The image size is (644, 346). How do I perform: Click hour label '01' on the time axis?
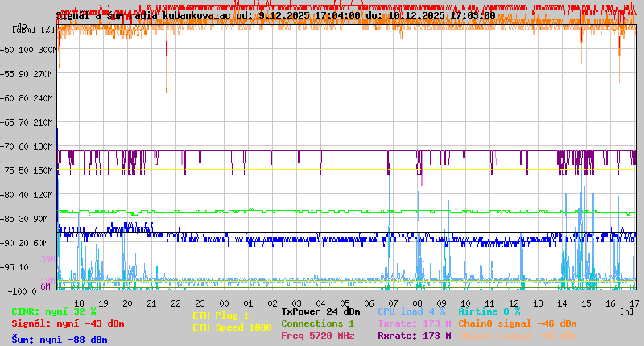[248, 303]
